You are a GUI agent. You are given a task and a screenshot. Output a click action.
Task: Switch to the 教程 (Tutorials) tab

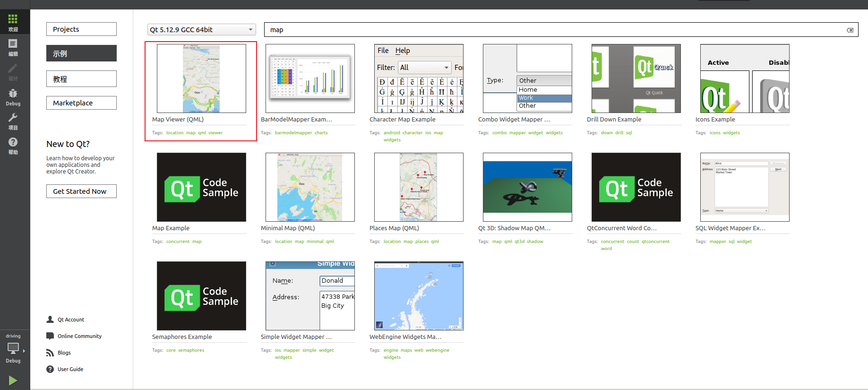point(81,79)
